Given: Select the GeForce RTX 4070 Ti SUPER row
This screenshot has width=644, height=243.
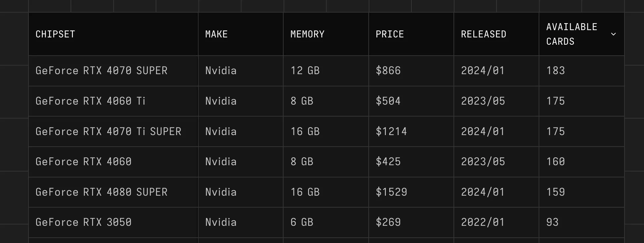Looking at the screenshot, I should 108,131.
